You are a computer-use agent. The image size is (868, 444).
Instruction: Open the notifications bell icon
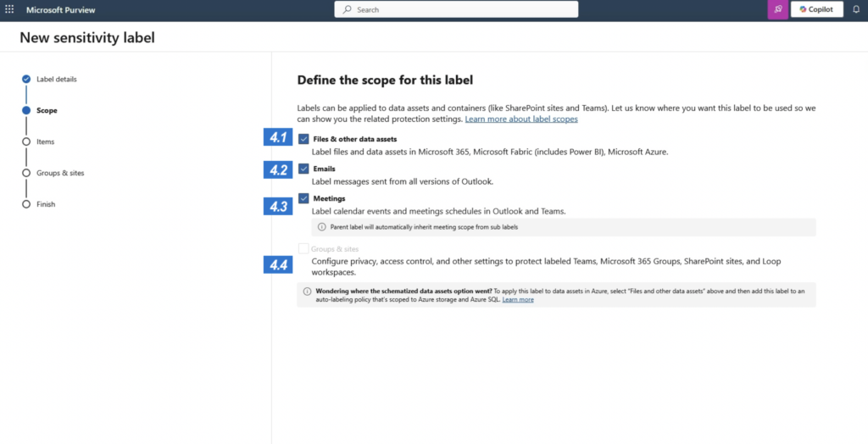point(856,9)
